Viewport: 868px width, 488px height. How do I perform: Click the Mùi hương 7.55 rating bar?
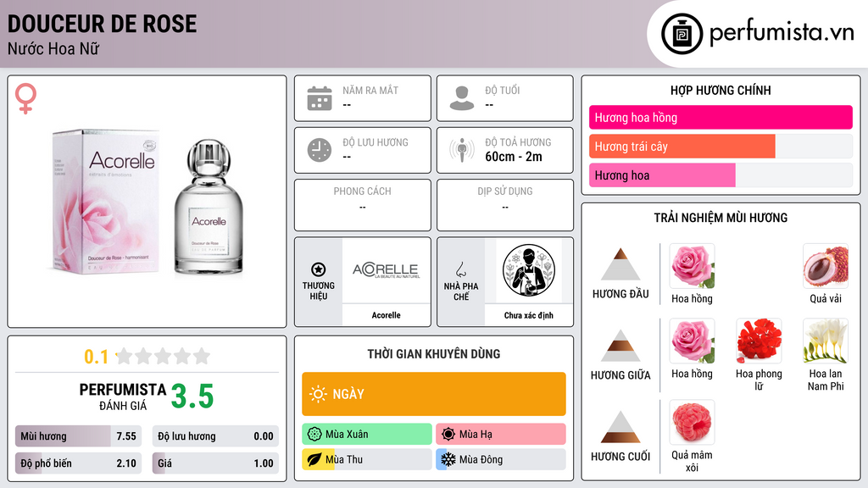point(78,436)
